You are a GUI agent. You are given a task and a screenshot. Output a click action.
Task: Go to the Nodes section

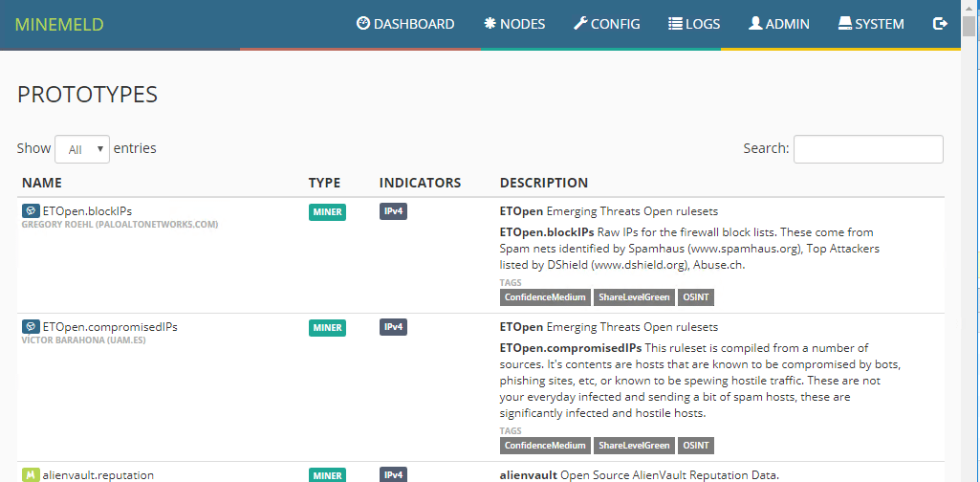point(514,24)
